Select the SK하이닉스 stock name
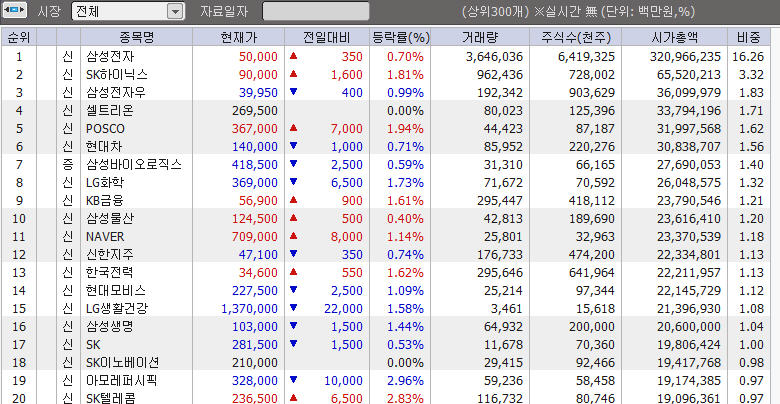This screenshot has width=780, height=404. [x=117, y=74]
